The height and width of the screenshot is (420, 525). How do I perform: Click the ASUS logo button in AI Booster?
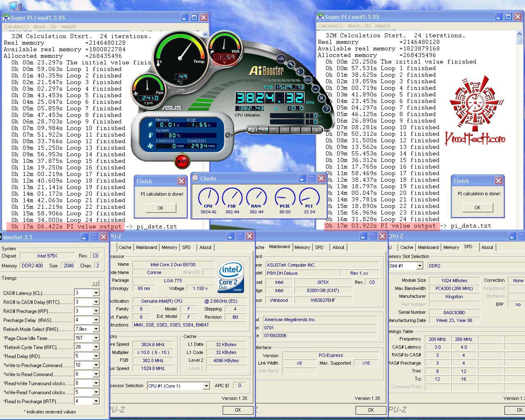pyautogui.click(x=308, y=80)
